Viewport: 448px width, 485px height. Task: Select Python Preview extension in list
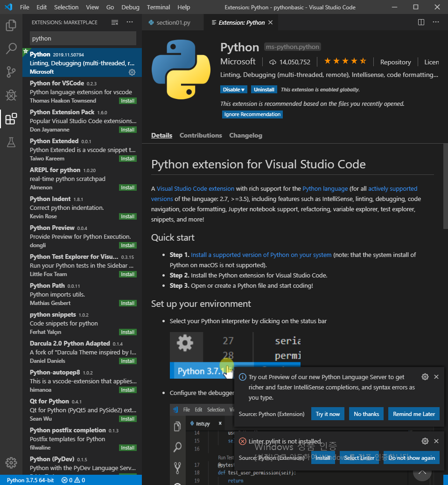coord(82,236)
